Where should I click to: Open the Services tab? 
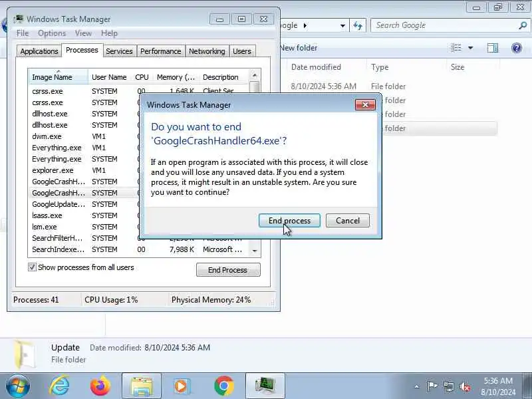click(x=119, y=51)
